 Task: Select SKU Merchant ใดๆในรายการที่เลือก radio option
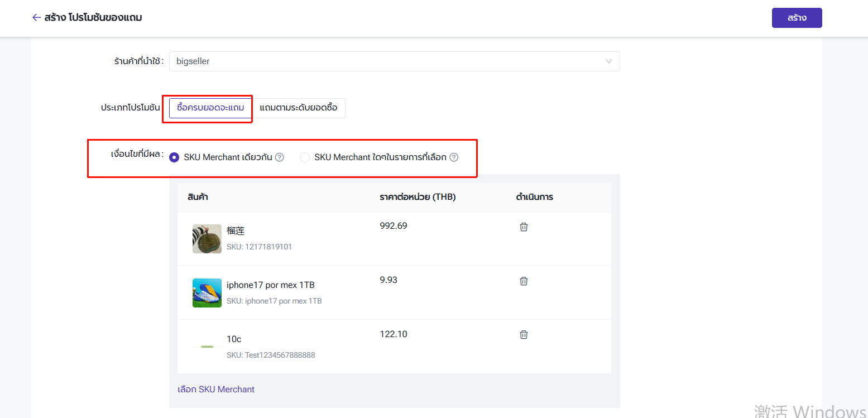click(x=305, y=157)
